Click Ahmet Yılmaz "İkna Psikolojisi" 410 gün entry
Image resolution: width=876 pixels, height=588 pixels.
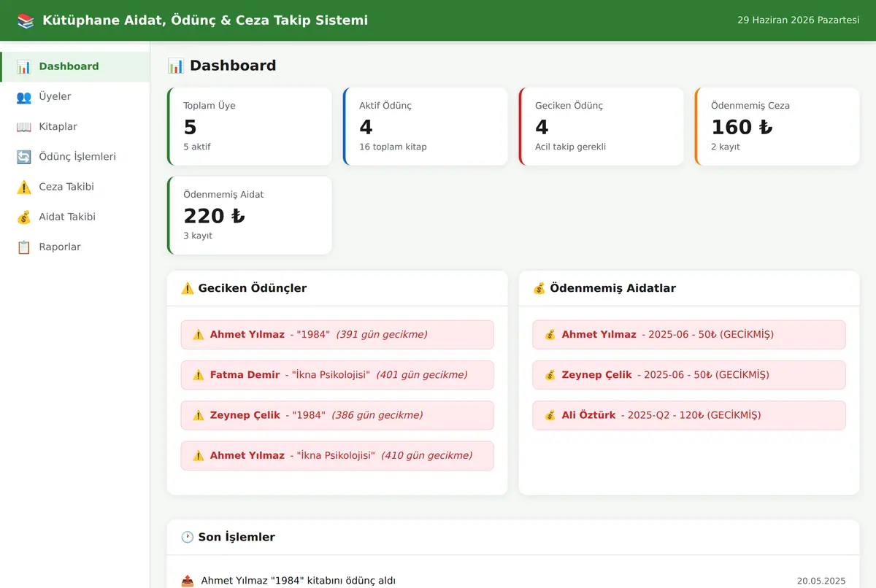[x=337, y=455]
